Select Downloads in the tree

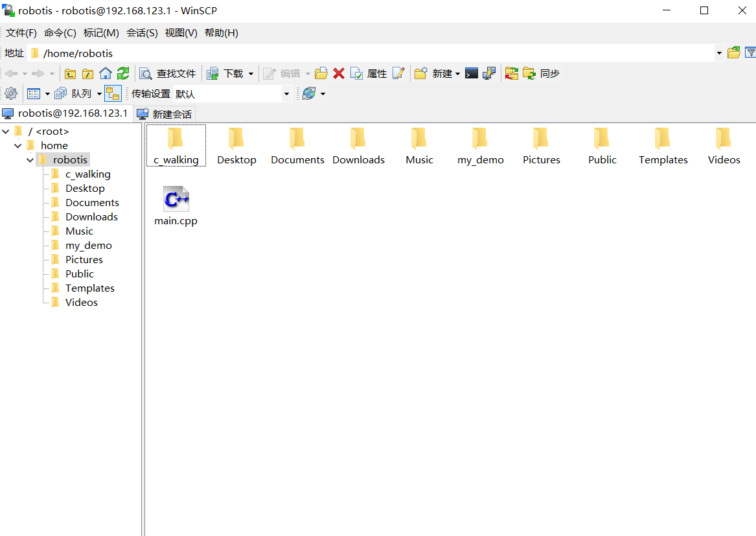coord(91,216)
